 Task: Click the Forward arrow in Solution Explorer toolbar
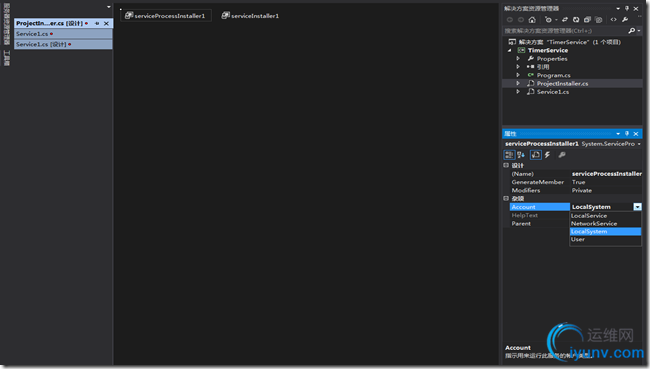tap(521, 19)
